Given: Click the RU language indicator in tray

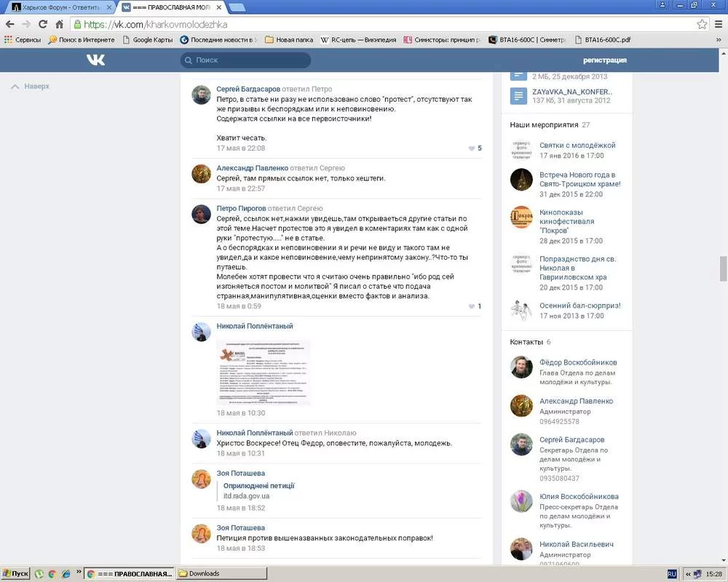Looking at the screenshot, I should (x=671, y=574).
